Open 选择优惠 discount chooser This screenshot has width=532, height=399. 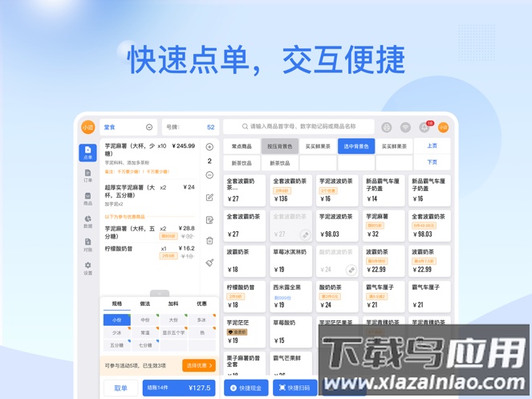[199, 365]
